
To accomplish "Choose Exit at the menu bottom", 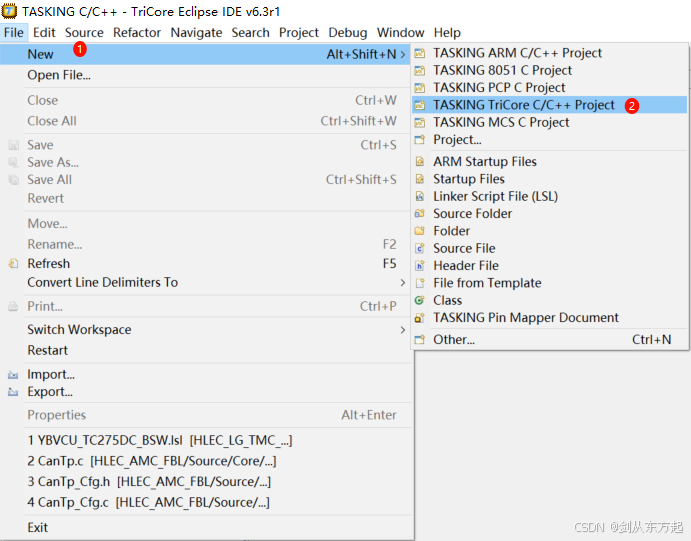I will (206, 527).
